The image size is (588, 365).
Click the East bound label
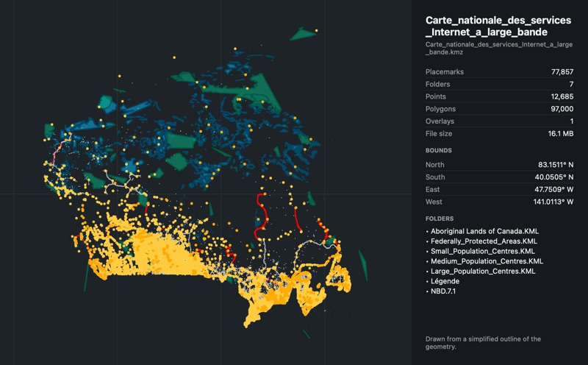pos(432,190)
